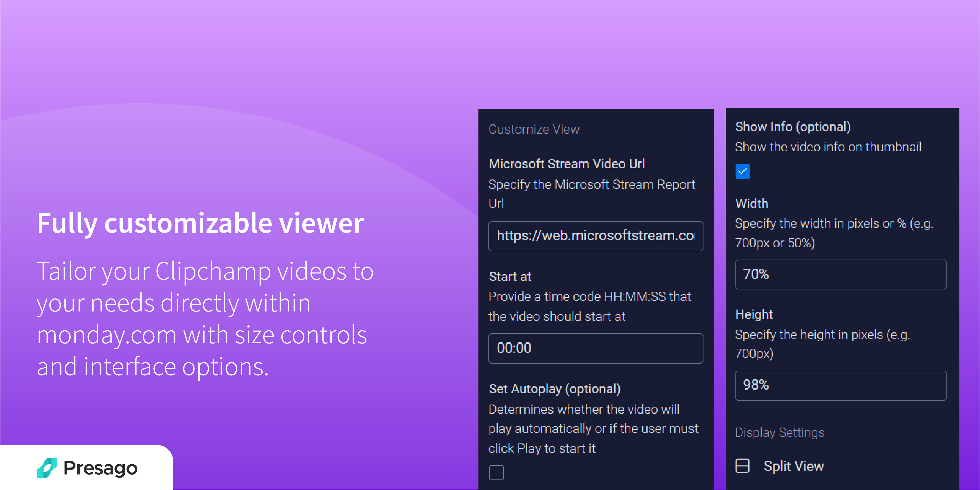Screen dimensions: 980x490
Task: Click the Microsoft Stream Video Url label
Action: click(x=567, y=164)
